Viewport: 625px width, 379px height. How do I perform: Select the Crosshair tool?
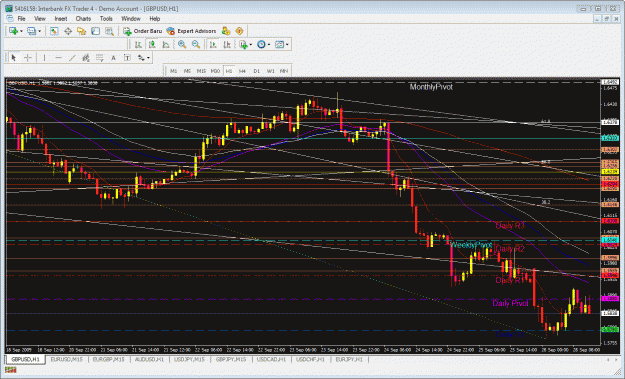click(28, 58)
